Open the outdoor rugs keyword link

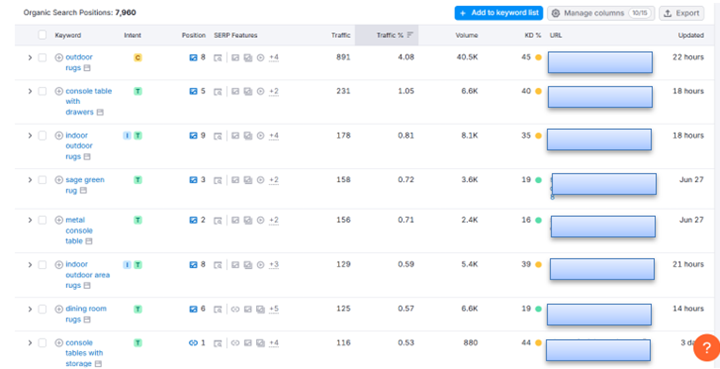coord(79,62)
